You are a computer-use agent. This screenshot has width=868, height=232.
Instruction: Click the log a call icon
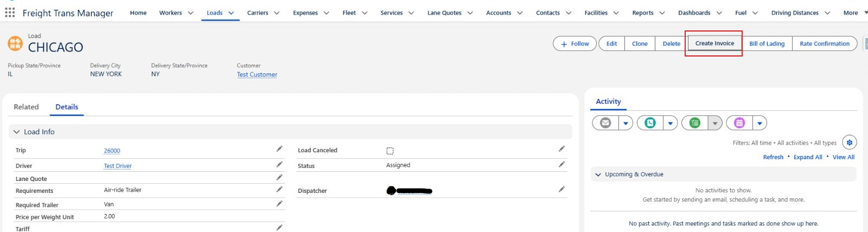tap(650, 123)
